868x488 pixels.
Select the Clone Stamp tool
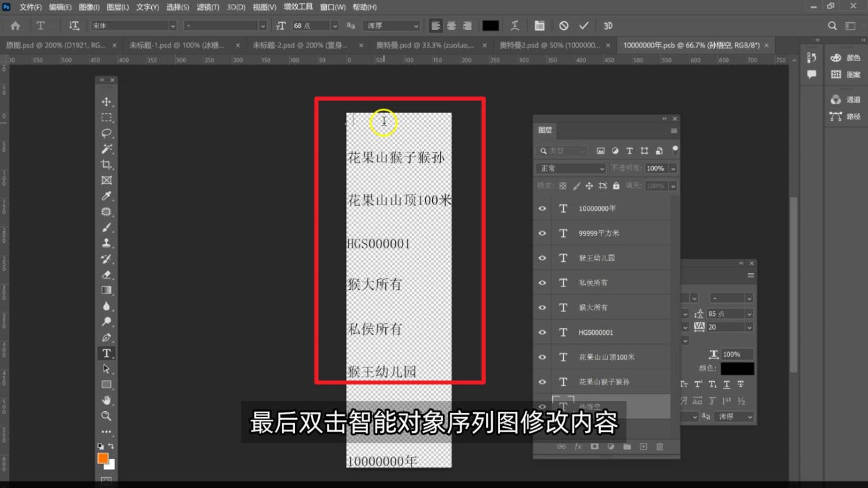pos(106,243)
